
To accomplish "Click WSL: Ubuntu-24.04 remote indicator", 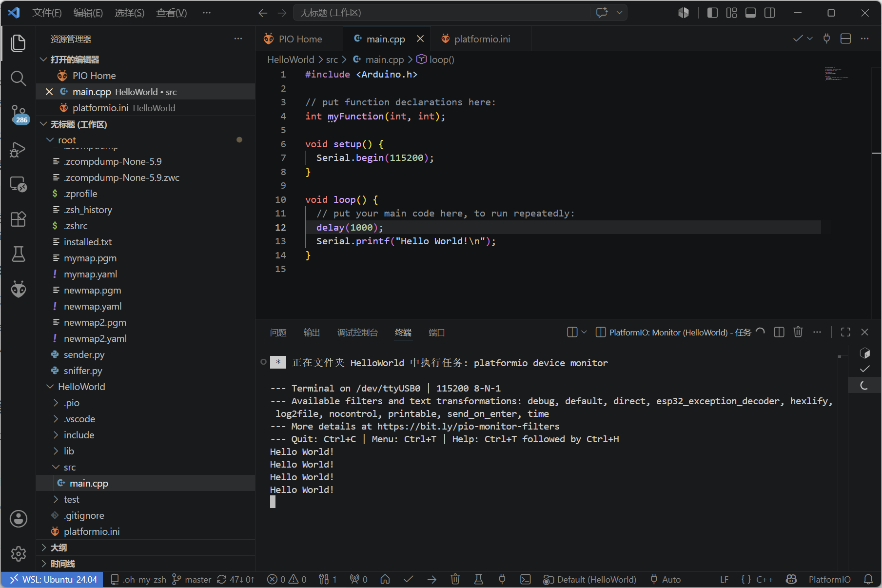I will tap(52, 579).
